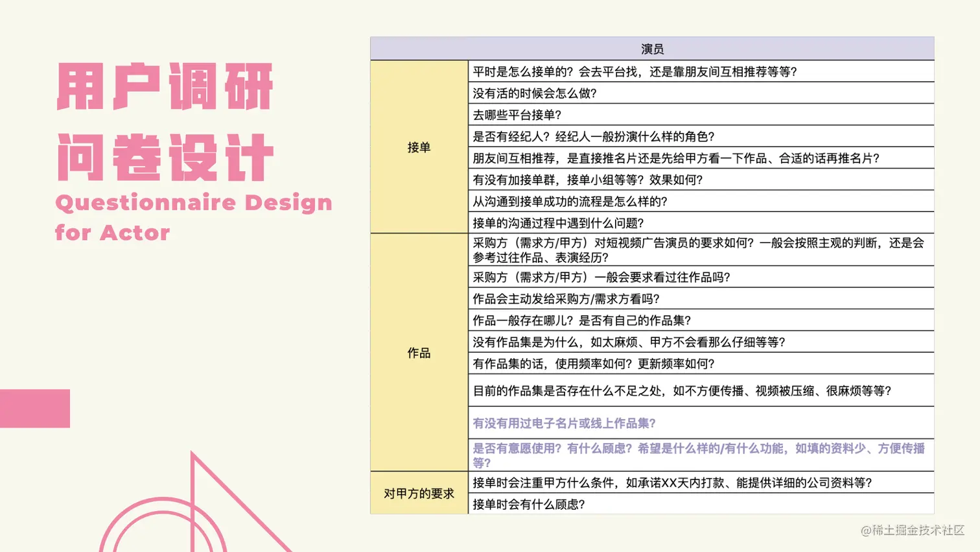Click the row '作品会主动发给采购方/需求方看吗？'
980x552 pixels.
(x=701, y=298)
